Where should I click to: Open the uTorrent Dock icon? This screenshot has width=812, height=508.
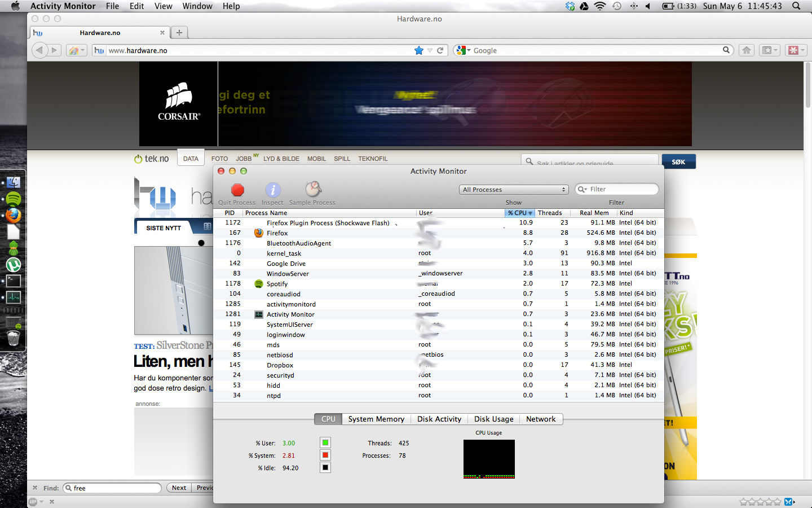coord(14,264)
